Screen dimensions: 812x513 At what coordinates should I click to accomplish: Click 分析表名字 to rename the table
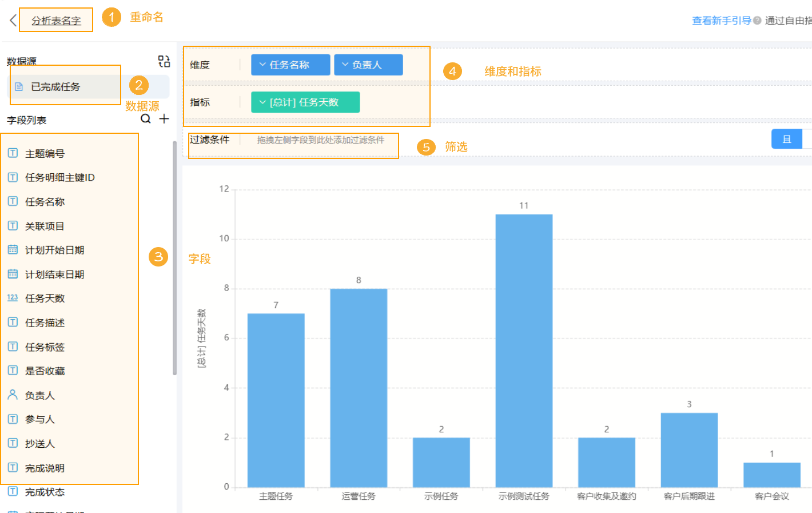tap(56, 21)
